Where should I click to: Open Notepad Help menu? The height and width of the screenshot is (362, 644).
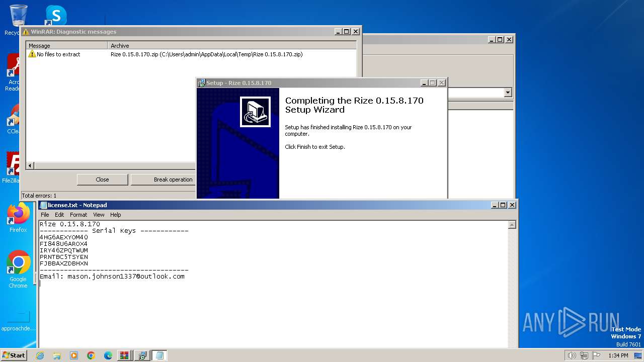[x=116, y=215]
